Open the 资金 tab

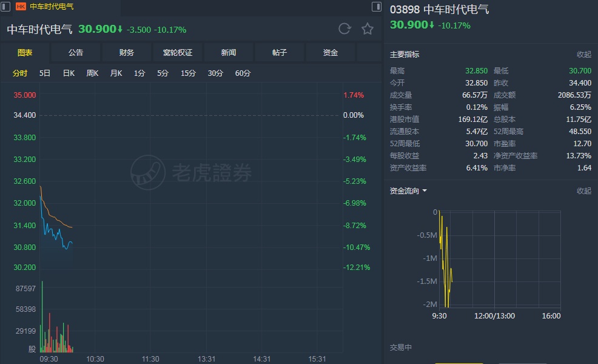click(331, 53)
